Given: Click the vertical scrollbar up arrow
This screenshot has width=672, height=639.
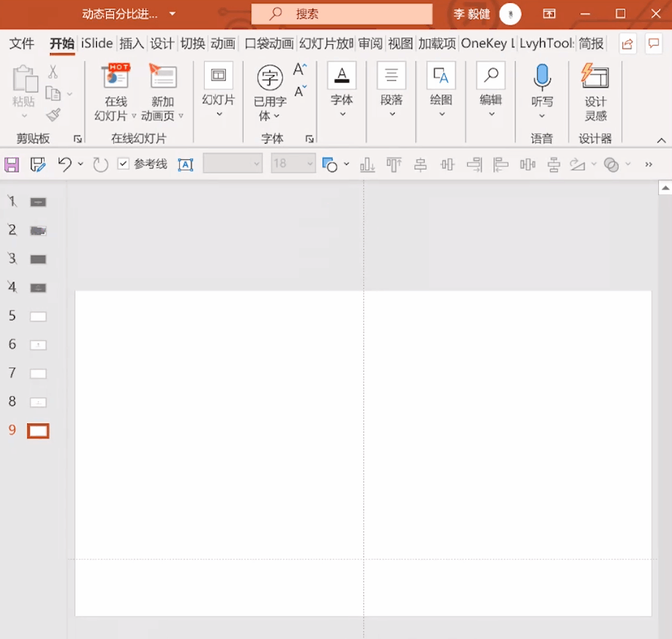Looking at the screenshot, I should [x=665, y=188].
